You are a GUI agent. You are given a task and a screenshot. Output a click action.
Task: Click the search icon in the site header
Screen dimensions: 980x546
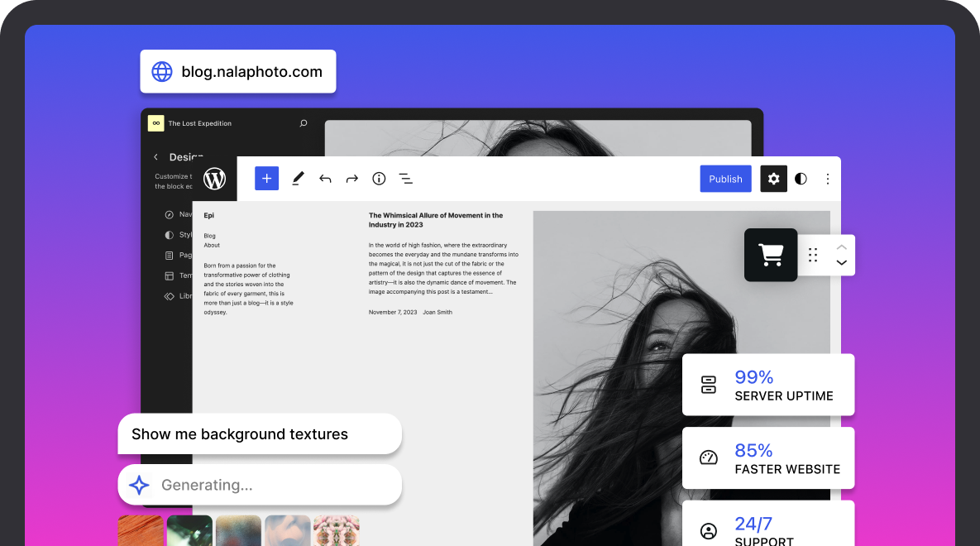tap(304, 123)
